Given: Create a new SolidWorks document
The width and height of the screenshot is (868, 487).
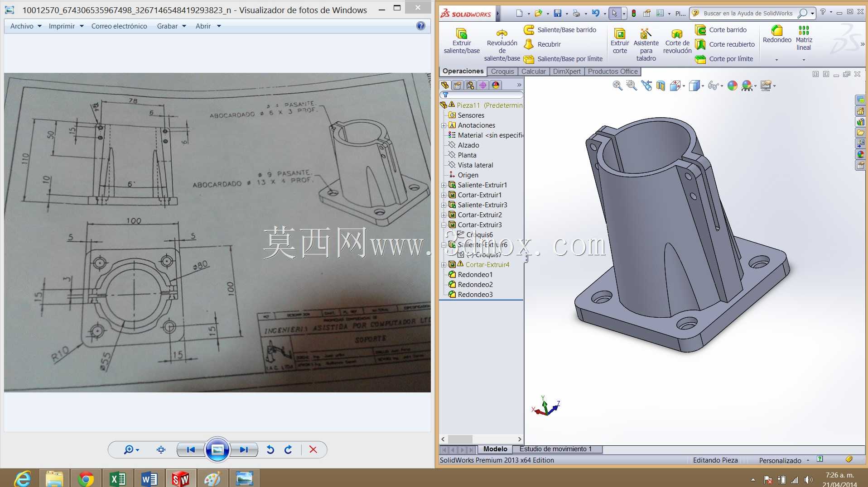Looking at the screenshot, I should click(519, 13).
